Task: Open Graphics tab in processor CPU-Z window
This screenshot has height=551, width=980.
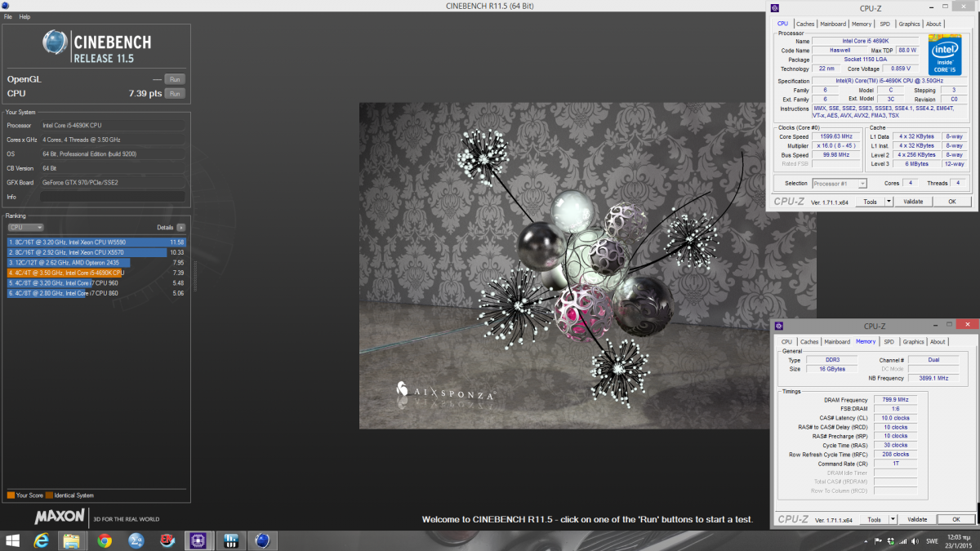Action: (909, 24)
